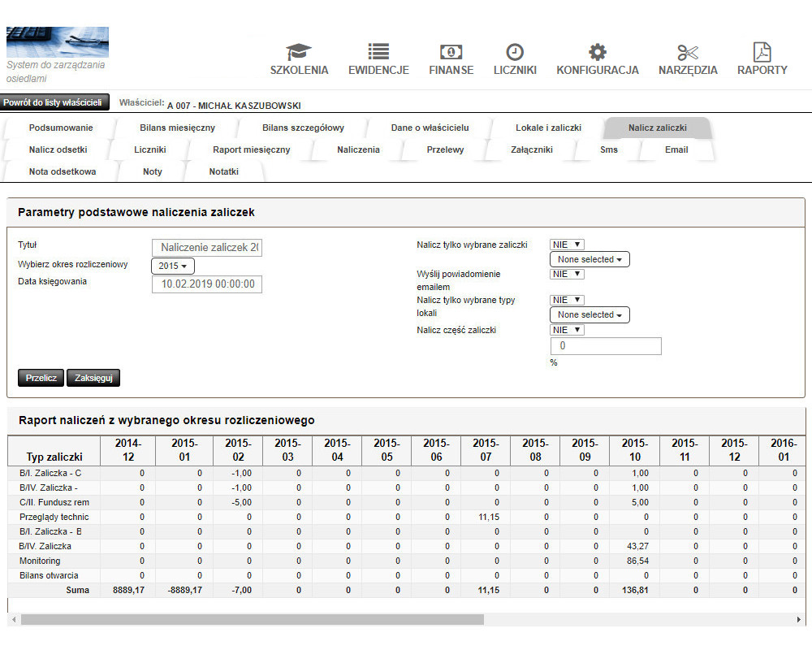This screenshot has height=650, width=812.
Task: Click the '8889,17' Suma cell
Action: coord(128,590)
